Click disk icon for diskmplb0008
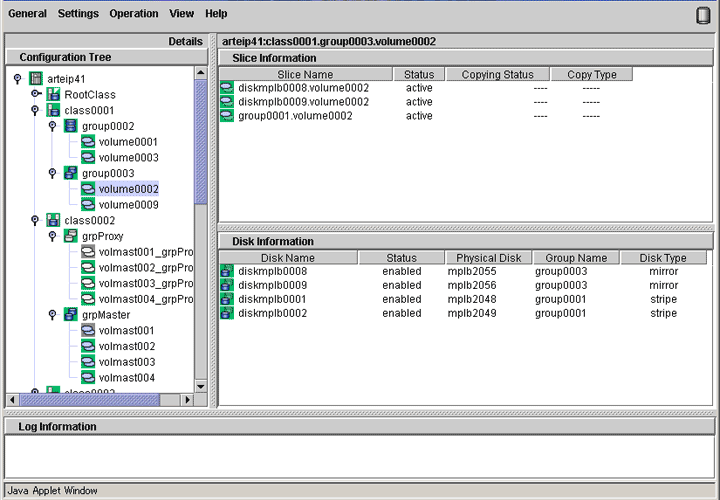This screenshot has height=500, width=720. [227, 271]
